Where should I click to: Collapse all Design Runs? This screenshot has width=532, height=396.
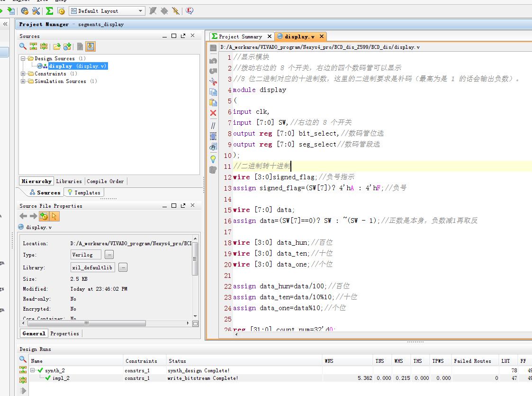point(23,369)
